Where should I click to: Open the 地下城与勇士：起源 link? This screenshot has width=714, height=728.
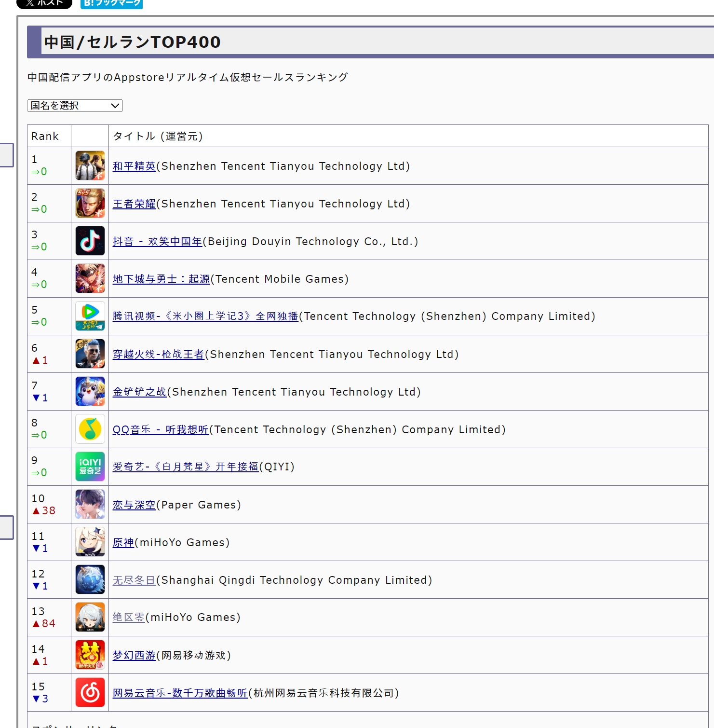161,279
